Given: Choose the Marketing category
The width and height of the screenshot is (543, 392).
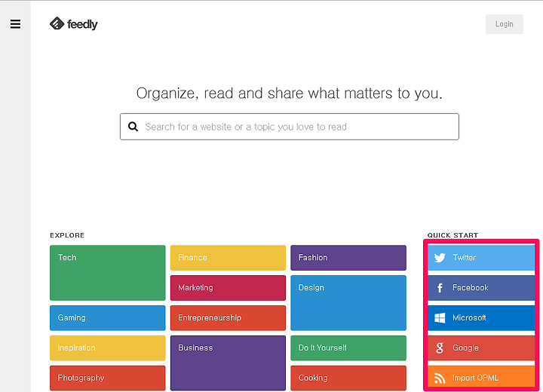Looking at the screenshot, I should pos(228,288).
